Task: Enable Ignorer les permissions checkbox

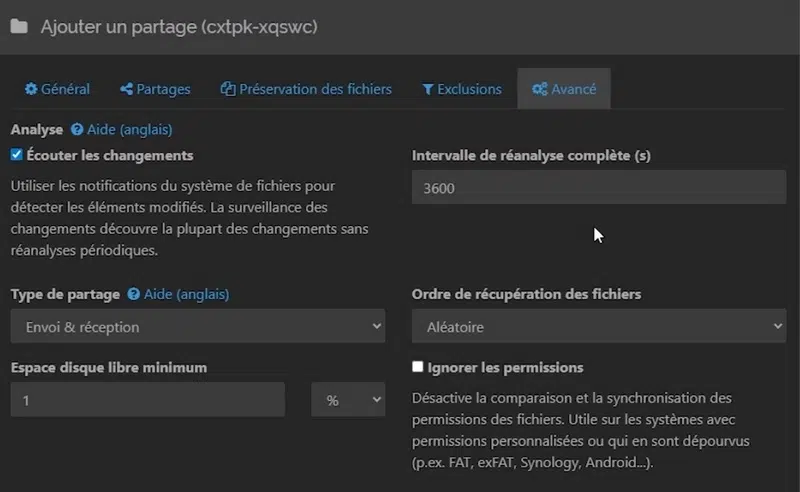Action: (418, 367)
